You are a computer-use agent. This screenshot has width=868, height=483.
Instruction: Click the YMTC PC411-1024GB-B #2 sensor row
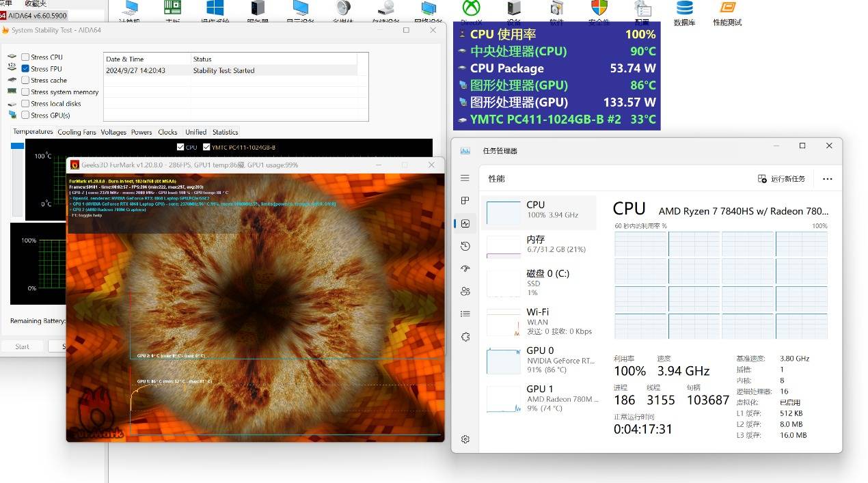[556, 119]
